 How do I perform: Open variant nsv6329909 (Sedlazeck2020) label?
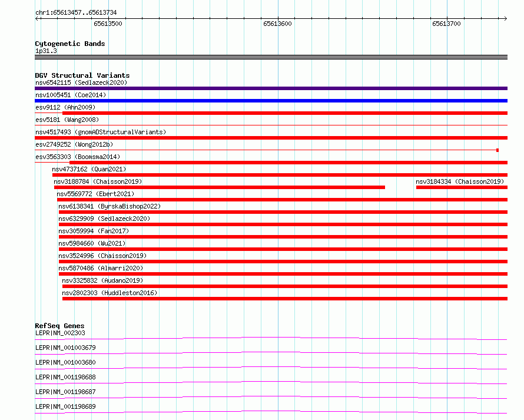104,219
